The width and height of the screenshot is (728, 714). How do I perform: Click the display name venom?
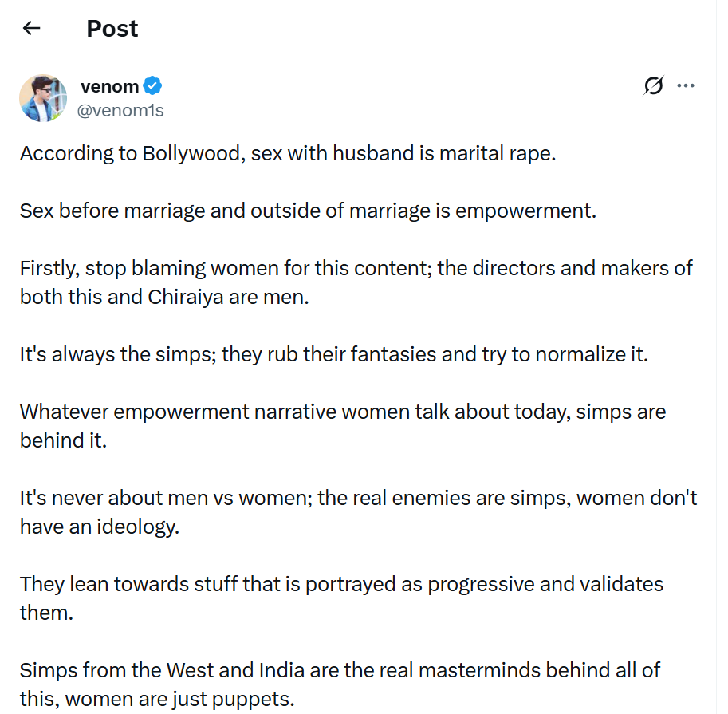tap(109, 86)
